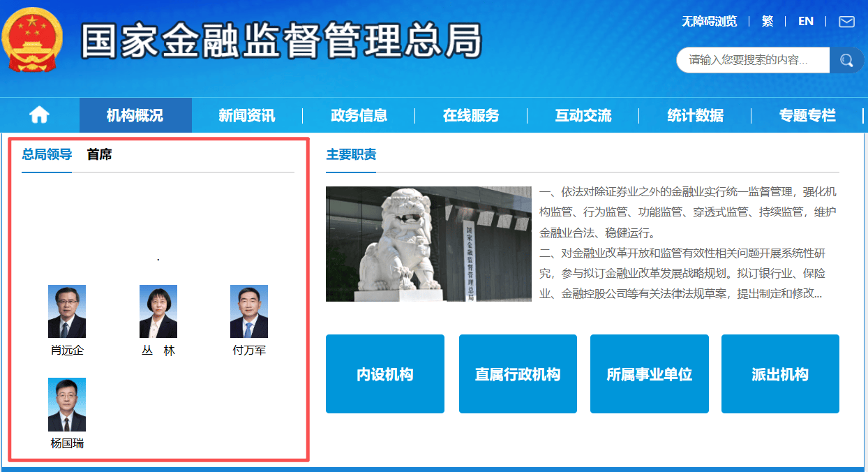Click the 直属行政机构 button

click(518, 374)
